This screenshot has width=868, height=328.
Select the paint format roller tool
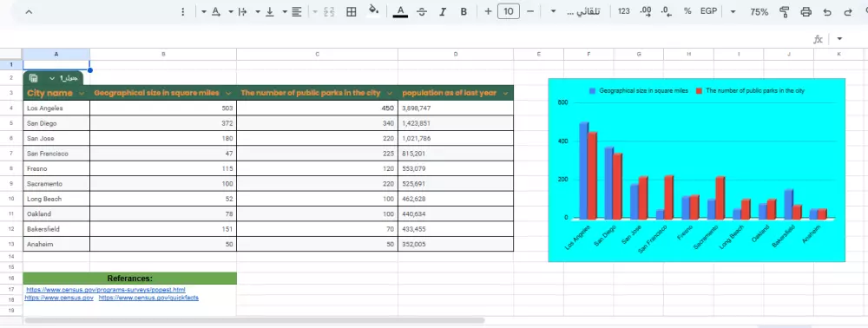784,11
